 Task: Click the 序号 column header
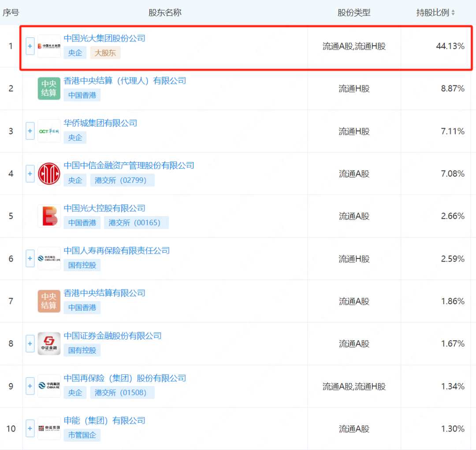[x=11, y=12]
